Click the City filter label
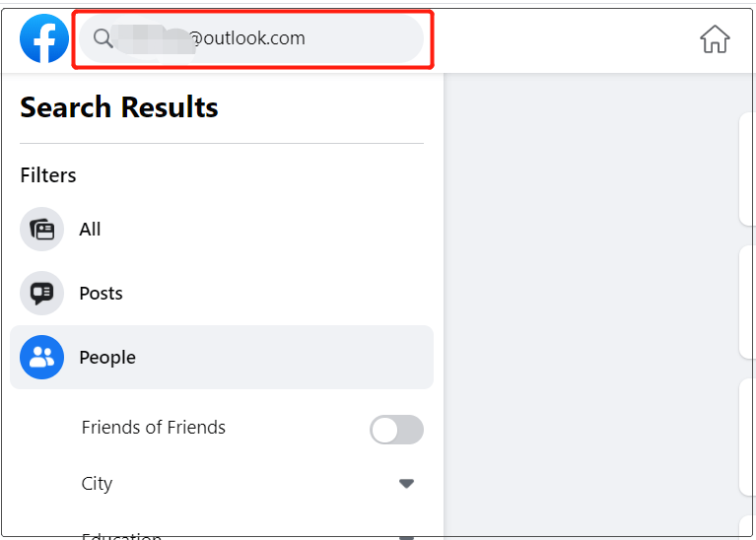The height and width of the screenshot is (540, 756). tap(97, 484)
